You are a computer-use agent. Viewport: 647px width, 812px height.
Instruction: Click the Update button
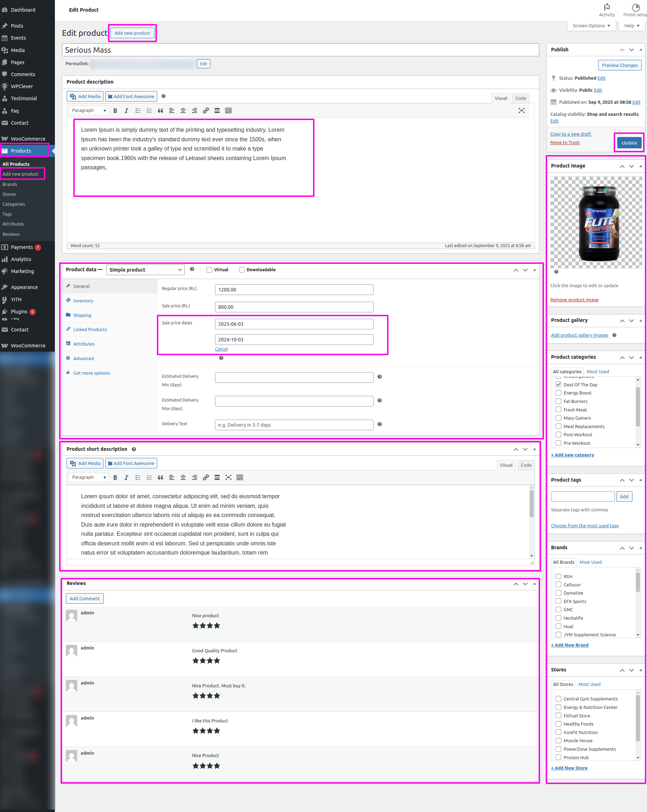629,143
